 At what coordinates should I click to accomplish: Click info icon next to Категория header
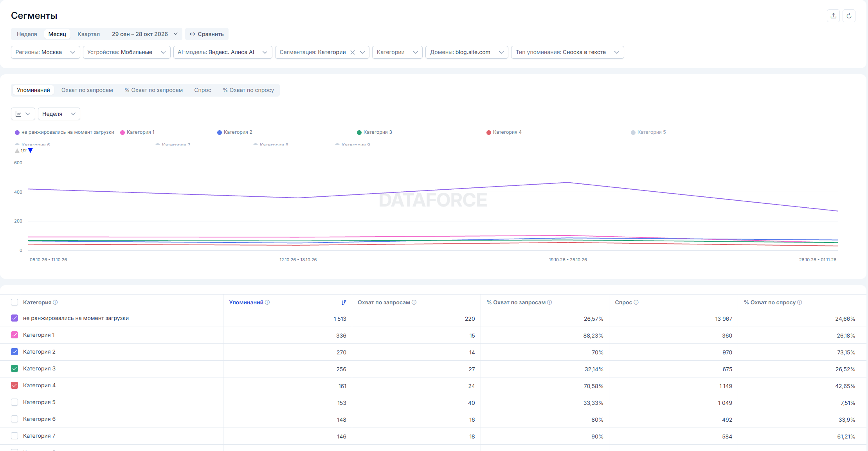point(55,302)
